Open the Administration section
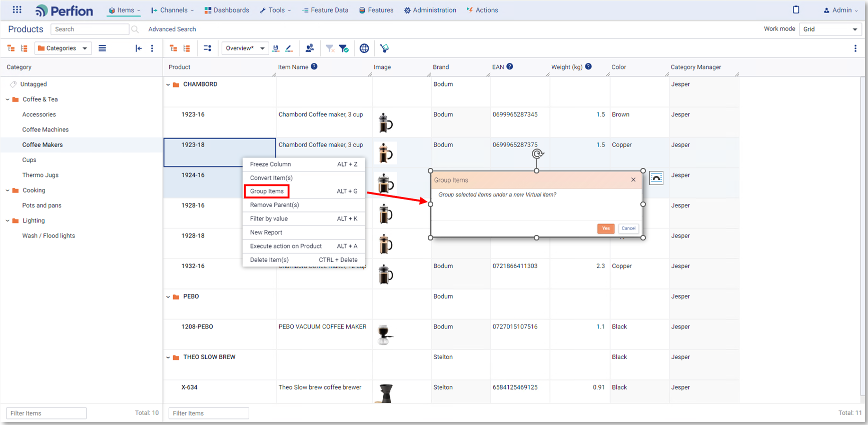Image resolution: width=868 pixels, height=425 pixels. 430,10
